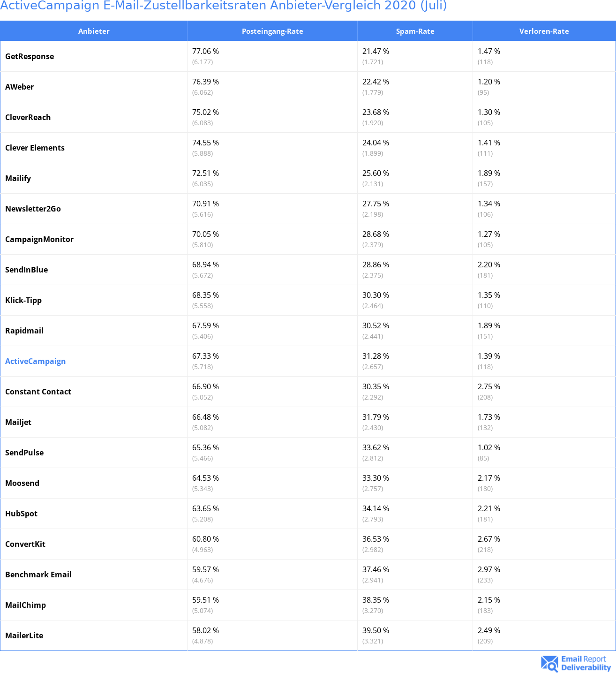Sort by the Anbieter column header
The image size is (616, 673).
[94, 31]
